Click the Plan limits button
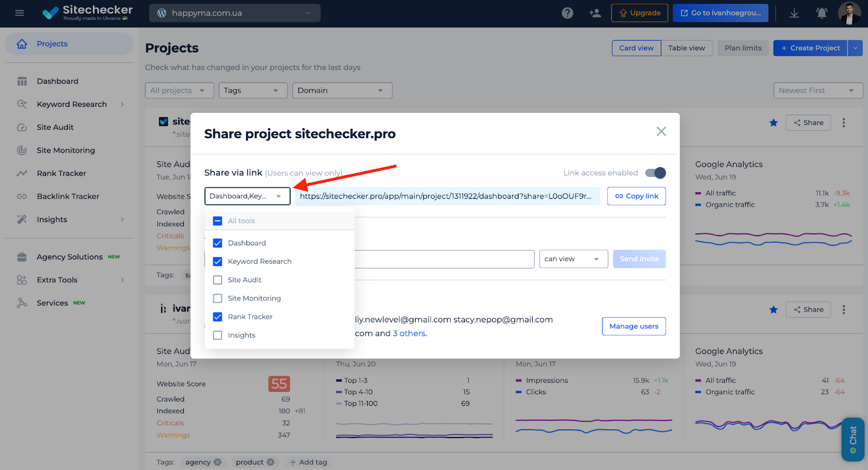This screenshot has width=868, height=470. pyautogui.click(x=743, y=48)
